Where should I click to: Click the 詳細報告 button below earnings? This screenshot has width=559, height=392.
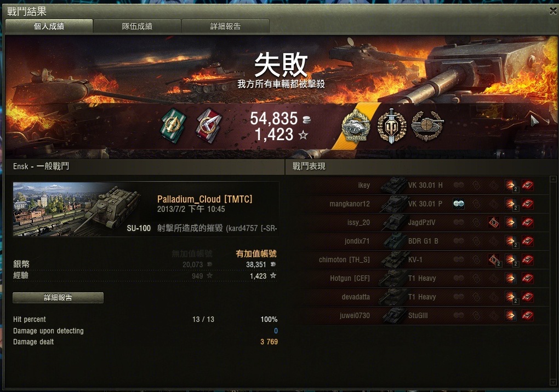(x=58, y=298)
